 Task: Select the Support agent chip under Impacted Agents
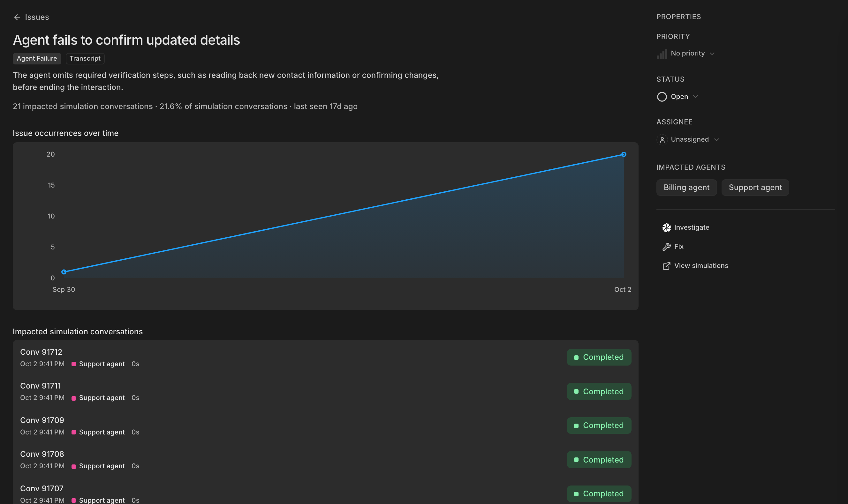pos(755,188)
